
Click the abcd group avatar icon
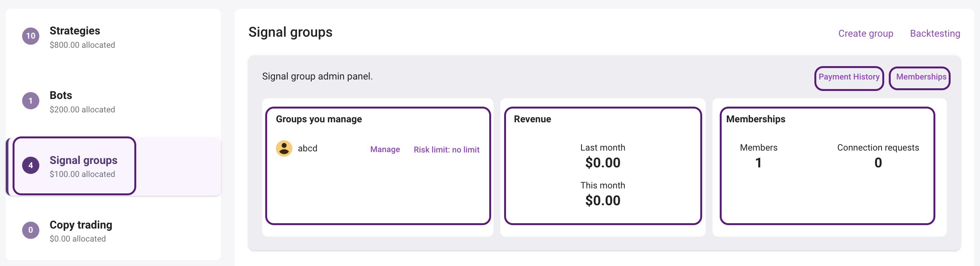[x=284, y=149]
